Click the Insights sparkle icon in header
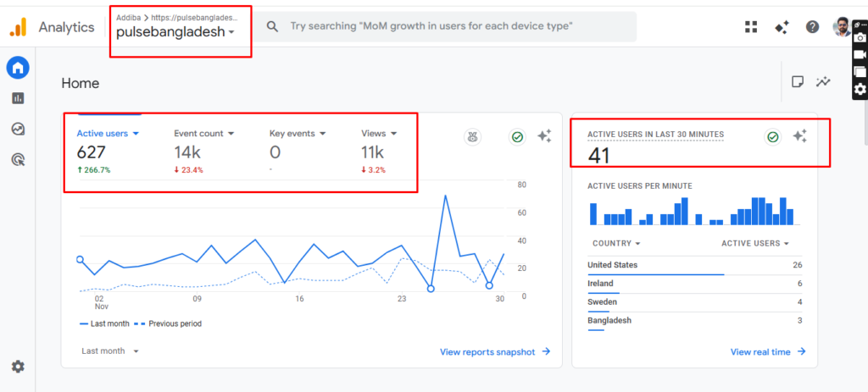868x392 pixels. 782,26
